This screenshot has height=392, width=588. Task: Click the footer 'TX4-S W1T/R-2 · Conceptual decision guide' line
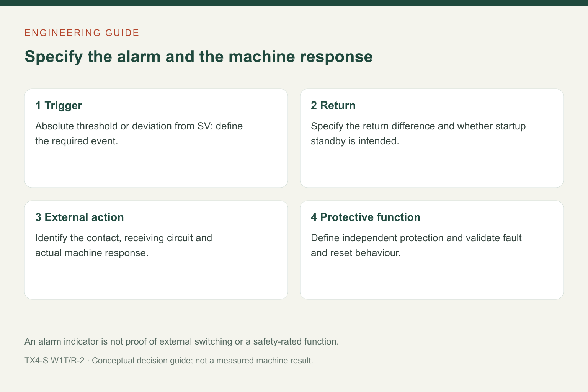pyautogui.click(x=169, y=361)
